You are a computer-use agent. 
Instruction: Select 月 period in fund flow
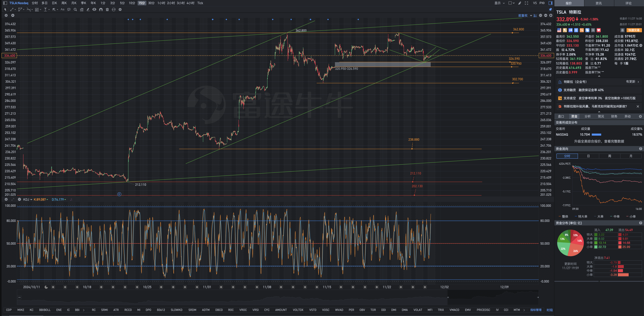pos(631,156)
